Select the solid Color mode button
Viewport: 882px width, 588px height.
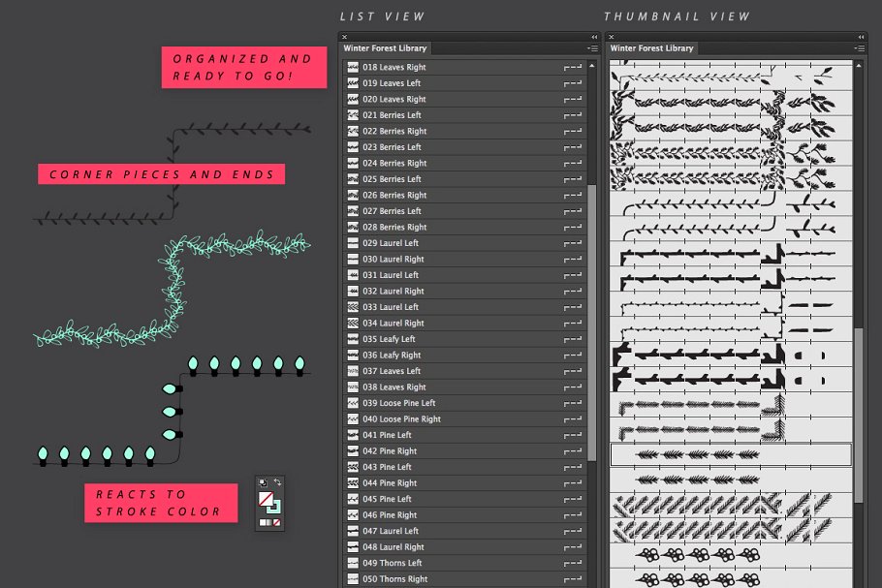pos(262,523)
